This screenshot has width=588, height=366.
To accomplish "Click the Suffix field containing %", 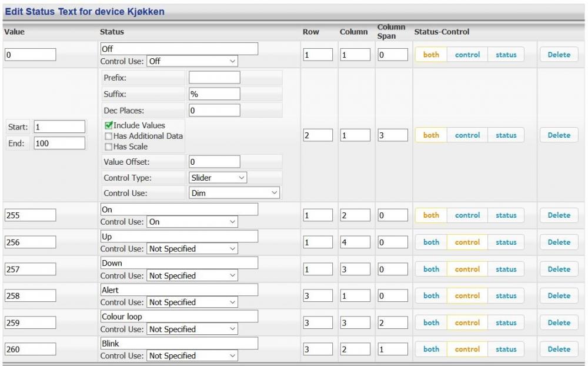I will [x=214, y=94].
